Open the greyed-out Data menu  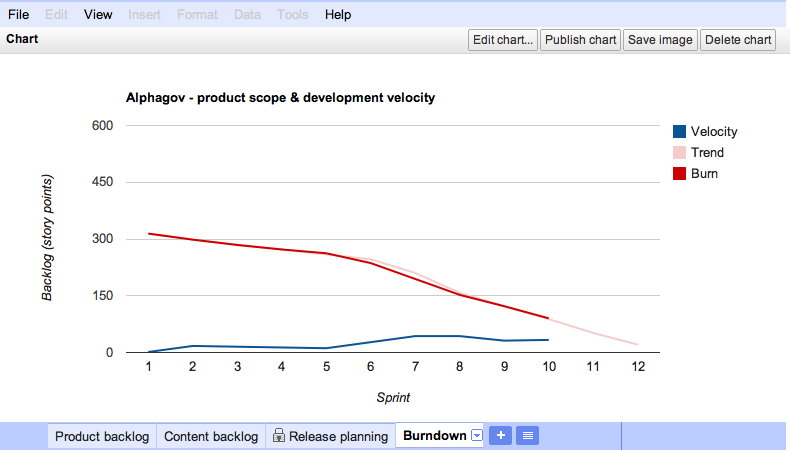[247, 15]
